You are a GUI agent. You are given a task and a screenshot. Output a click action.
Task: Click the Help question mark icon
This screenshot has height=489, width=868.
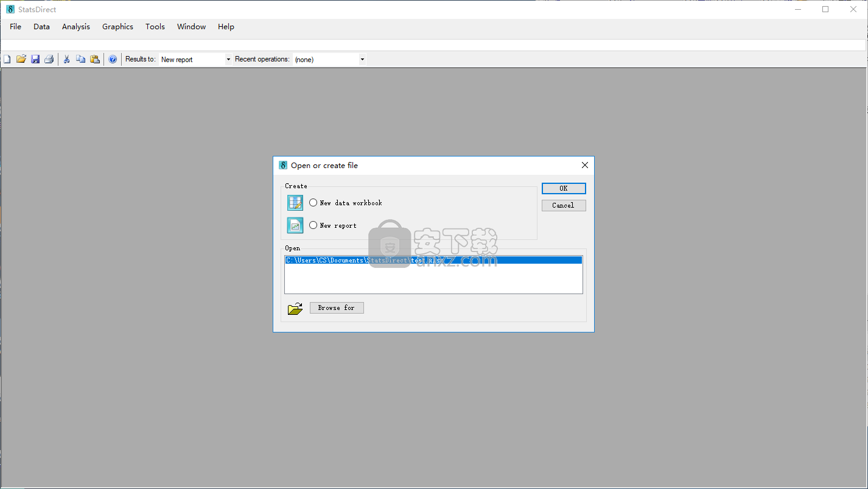click(x=113, y=59)
